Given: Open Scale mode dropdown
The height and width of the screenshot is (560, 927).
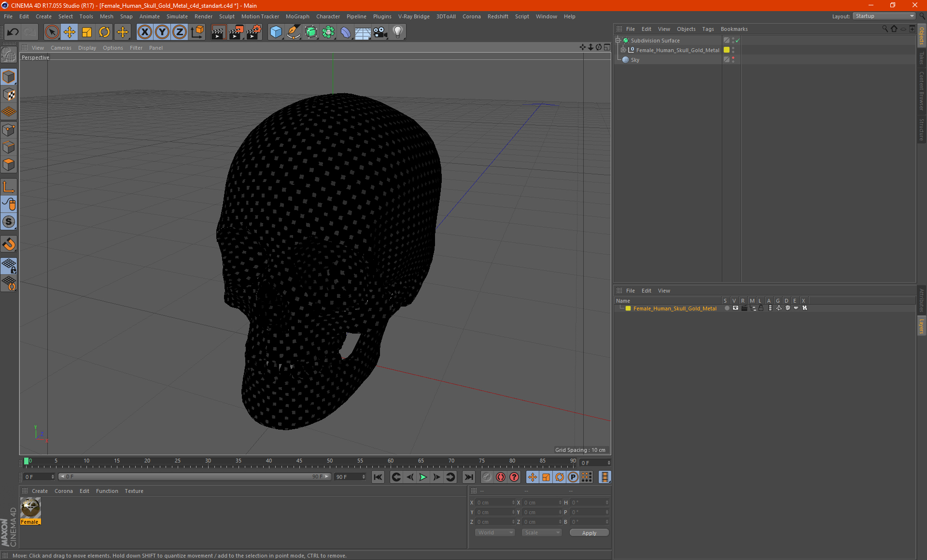Looking at the screenshot, I should (x=542, y=532).
